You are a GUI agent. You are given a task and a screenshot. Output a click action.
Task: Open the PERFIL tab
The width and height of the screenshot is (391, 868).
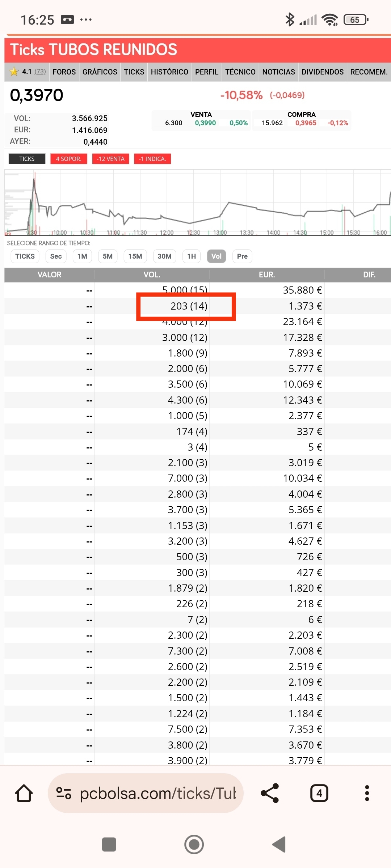[207, 72]
